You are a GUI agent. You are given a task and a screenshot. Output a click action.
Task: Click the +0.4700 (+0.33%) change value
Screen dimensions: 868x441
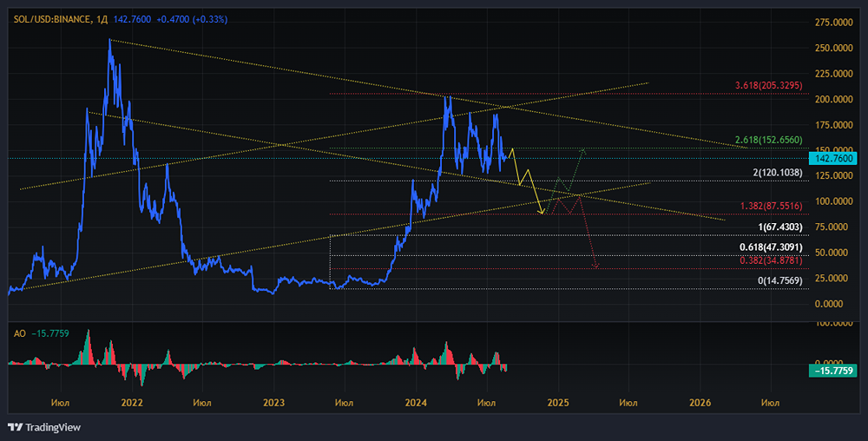[192, 19]
